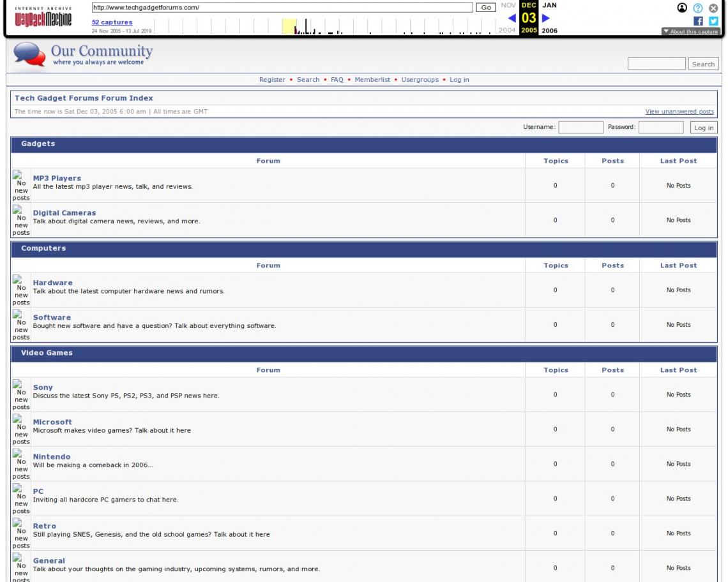Click the Digital Cameras no-new-posts icon

coord(21,220)
